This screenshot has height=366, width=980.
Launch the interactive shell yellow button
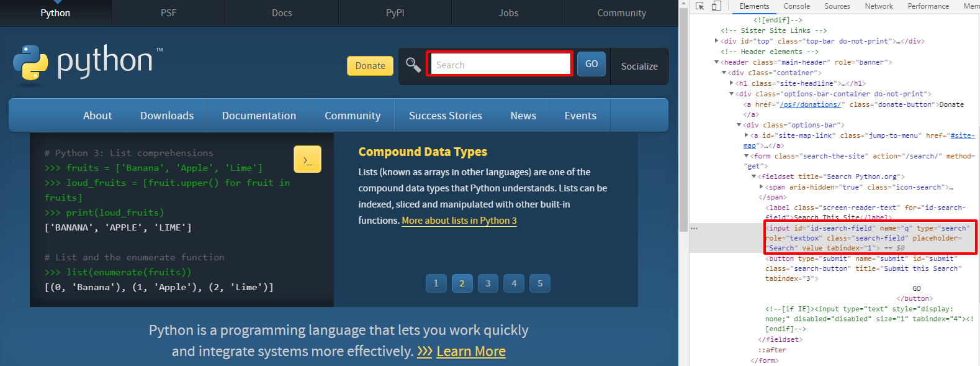pos(307,159)
